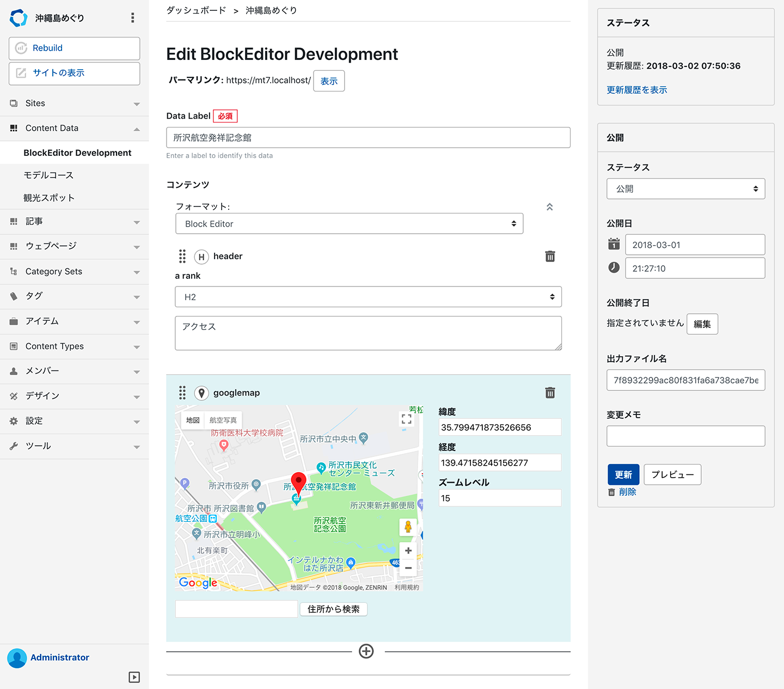Click the Data Label input field
Viewport: 784px width, 689px height.
[x=369, y=138]
